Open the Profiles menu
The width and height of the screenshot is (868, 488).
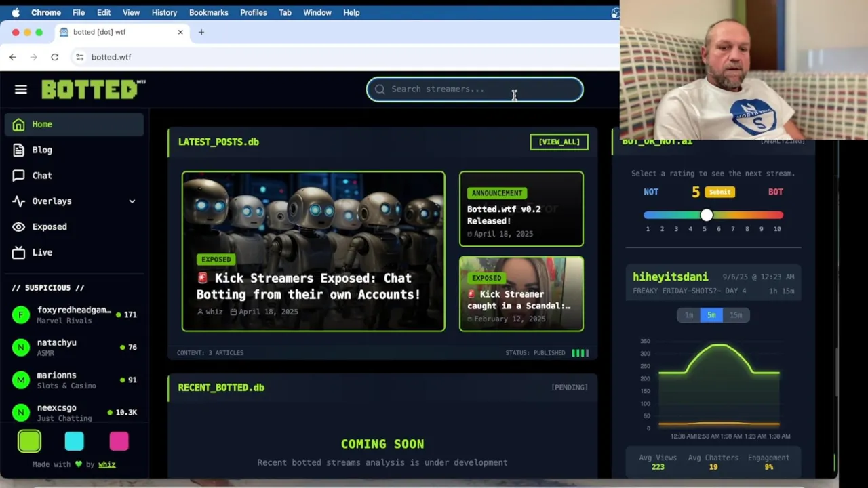tap(254, 12)
